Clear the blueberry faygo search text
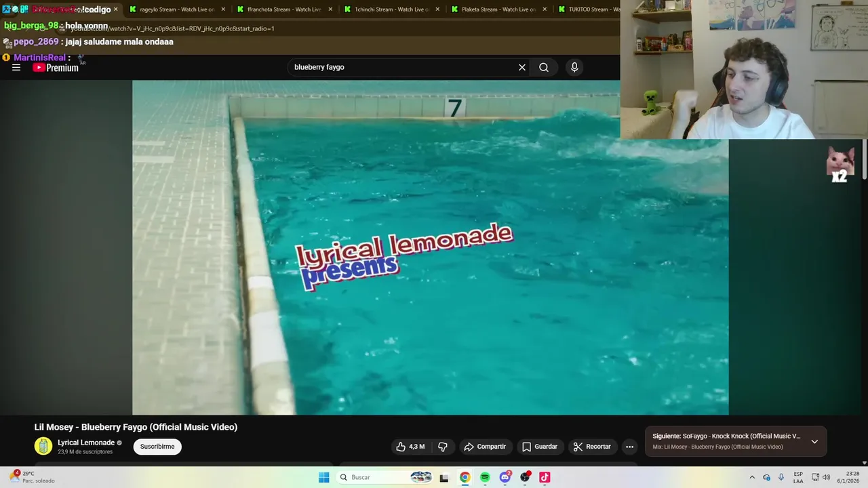Screen dimensions: 868x488 (522, 67)
